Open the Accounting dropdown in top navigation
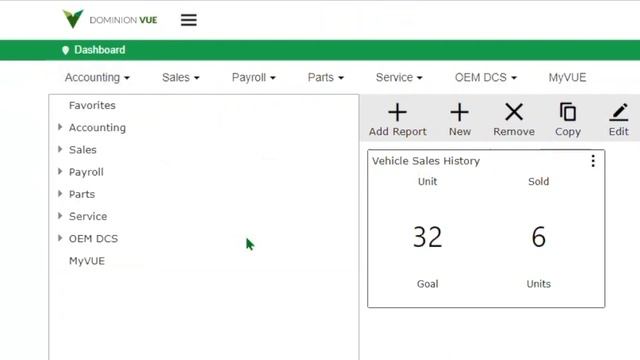This screenshot has height=360, width=640. pyautogui.click(x=97, y=78)
